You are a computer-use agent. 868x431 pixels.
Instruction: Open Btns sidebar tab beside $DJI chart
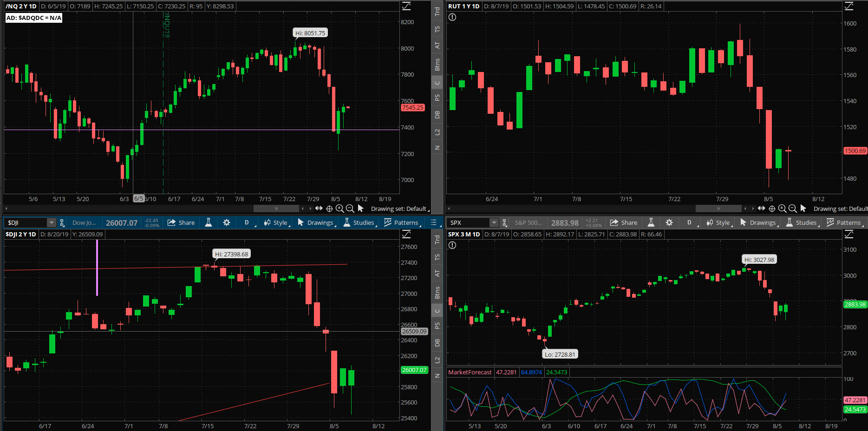(437, 292)
